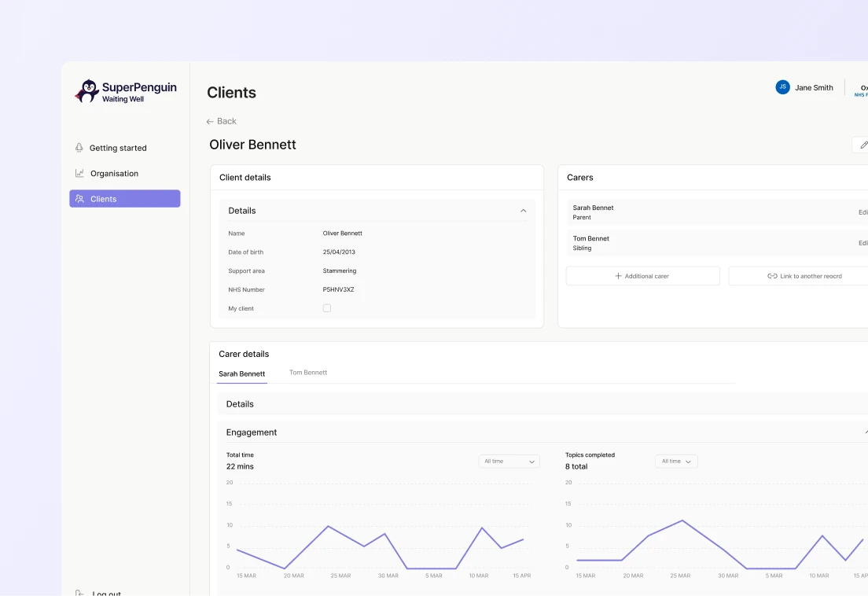Edit the Sarah Bennet carer entry
Image resolution: width=868 pixels, height=596 pixels.
[863, 212]
